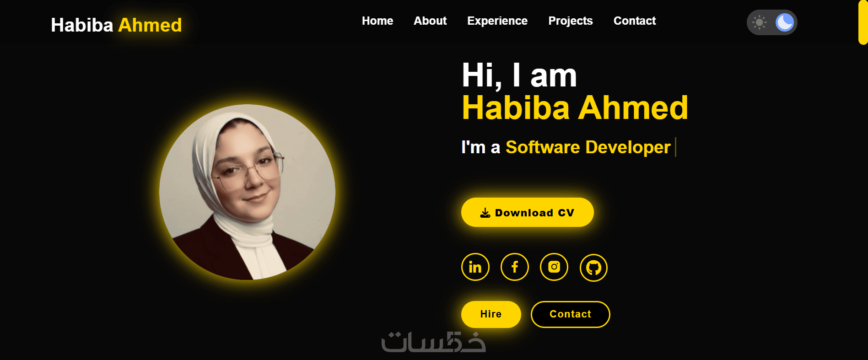Navigate to Experience section
Screen dimensions: 868x360
point(497,21)
